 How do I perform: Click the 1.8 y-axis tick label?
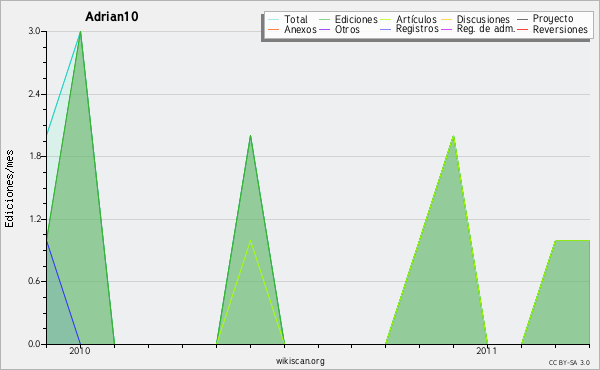34,156
